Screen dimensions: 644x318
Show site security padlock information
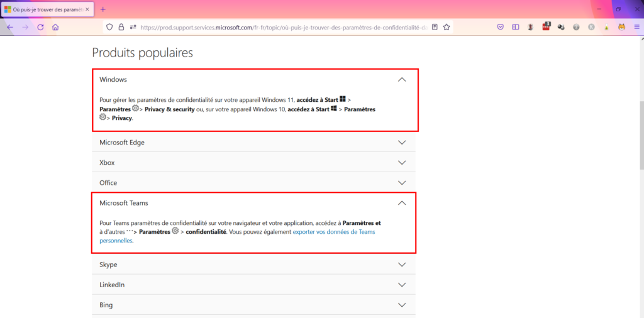click(121, 28)
